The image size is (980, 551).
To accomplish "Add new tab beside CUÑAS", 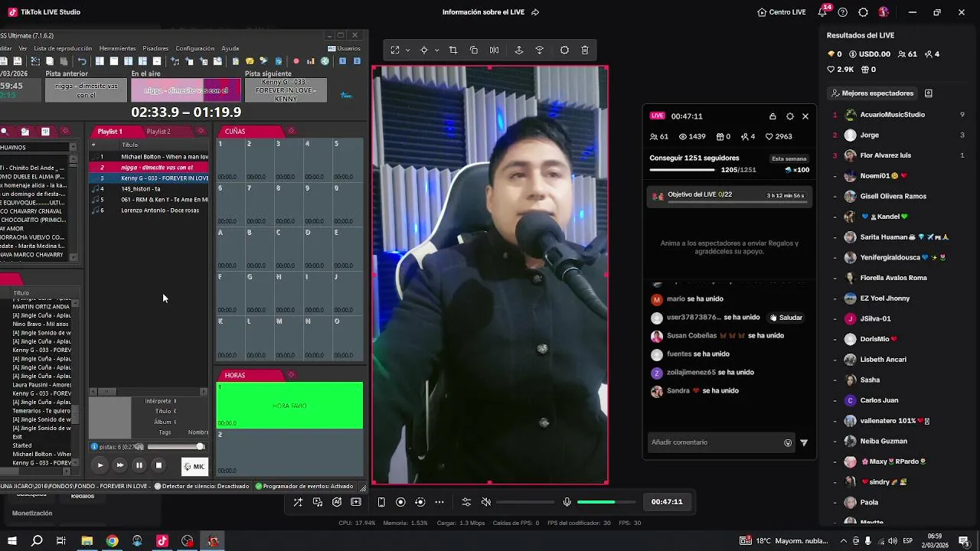I will click(x=291, y=132).
